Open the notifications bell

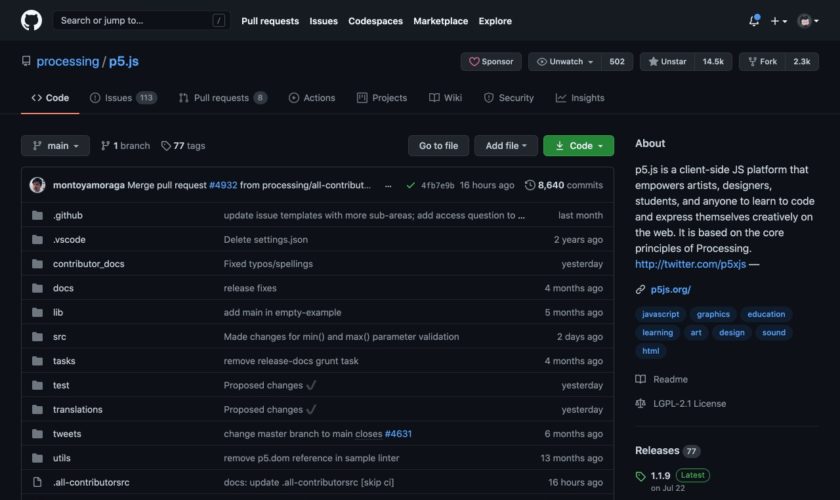[754, 20]
